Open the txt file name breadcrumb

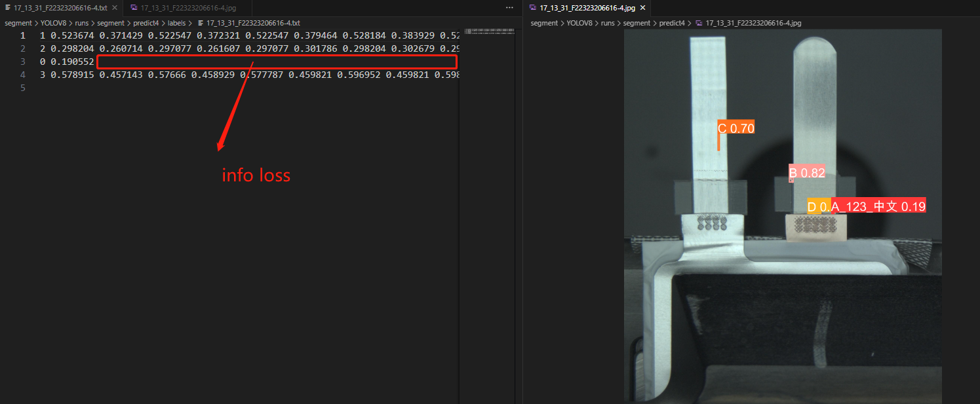coord(253,23)
